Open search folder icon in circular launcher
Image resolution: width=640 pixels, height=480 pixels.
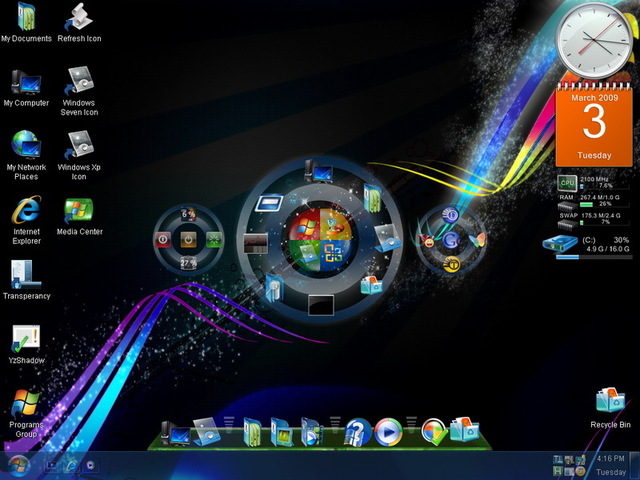(x=274, y=287)
